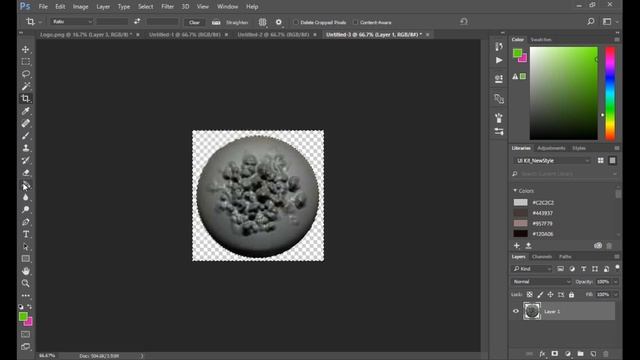Click the hue slider bar

coord(610,93)
